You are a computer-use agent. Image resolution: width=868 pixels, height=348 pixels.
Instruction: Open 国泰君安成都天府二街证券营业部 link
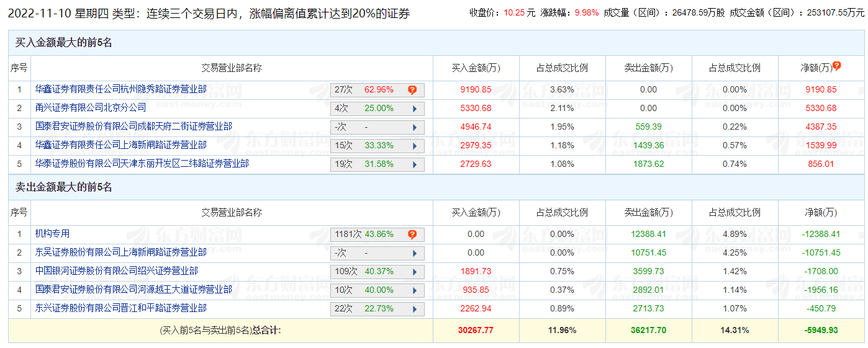(133, 127)
